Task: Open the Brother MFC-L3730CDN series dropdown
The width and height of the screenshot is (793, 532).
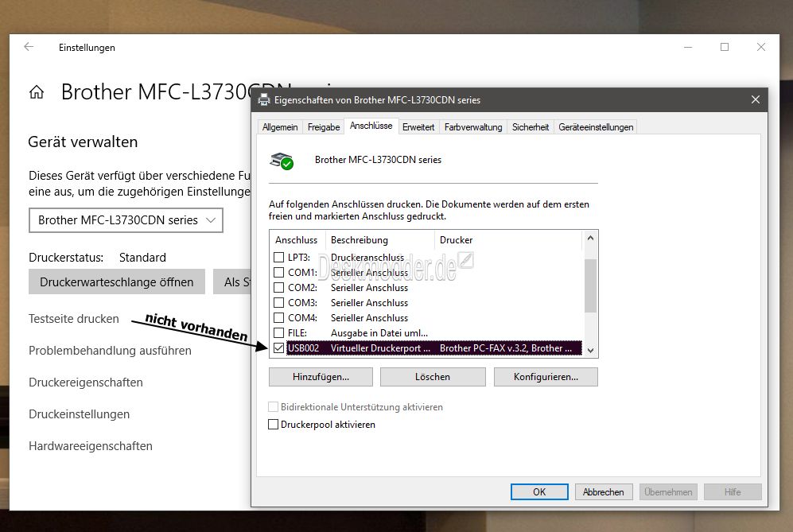Action: [126, 220]
